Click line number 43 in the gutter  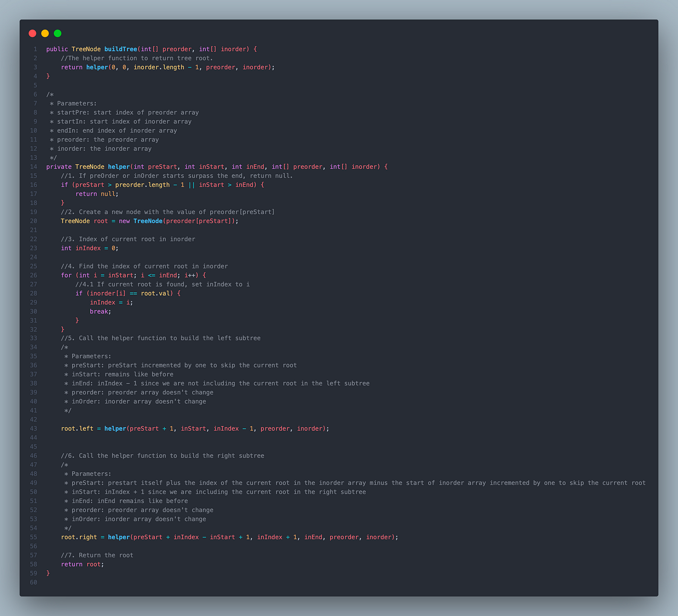click(33, 429)
